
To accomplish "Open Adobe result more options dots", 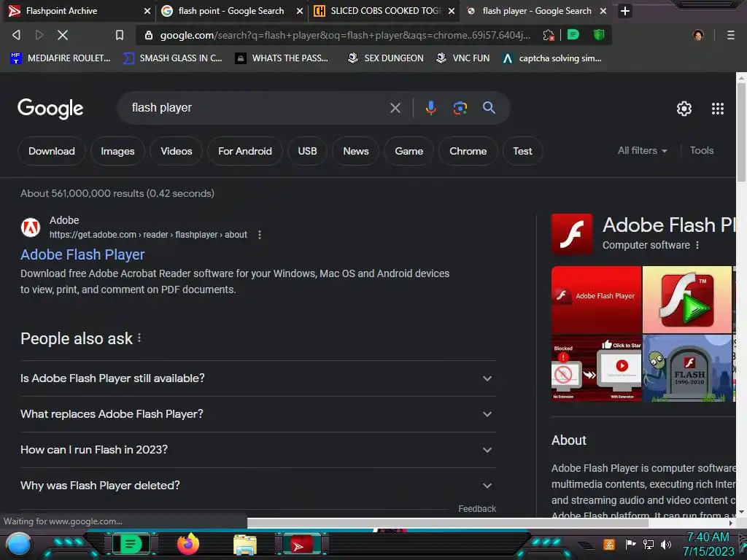I will tap(260, 235).
